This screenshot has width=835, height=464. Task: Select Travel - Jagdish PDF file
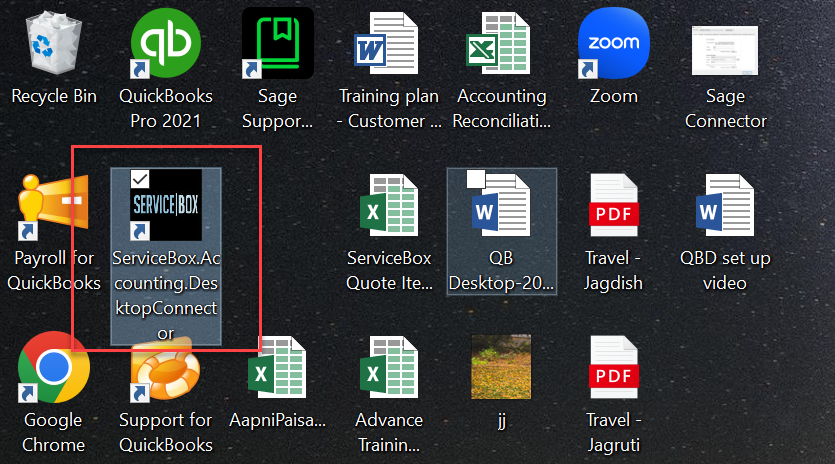click(x=613, y=205)
